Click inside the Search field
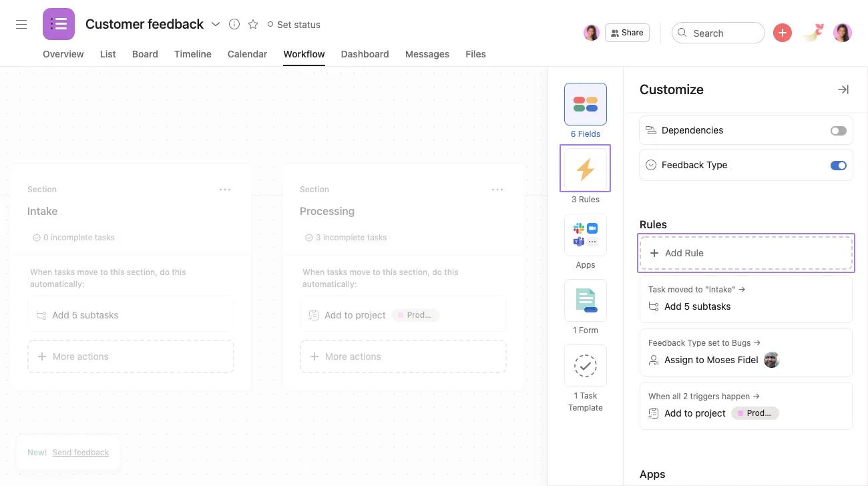868x486 pixels. (718, 33)
